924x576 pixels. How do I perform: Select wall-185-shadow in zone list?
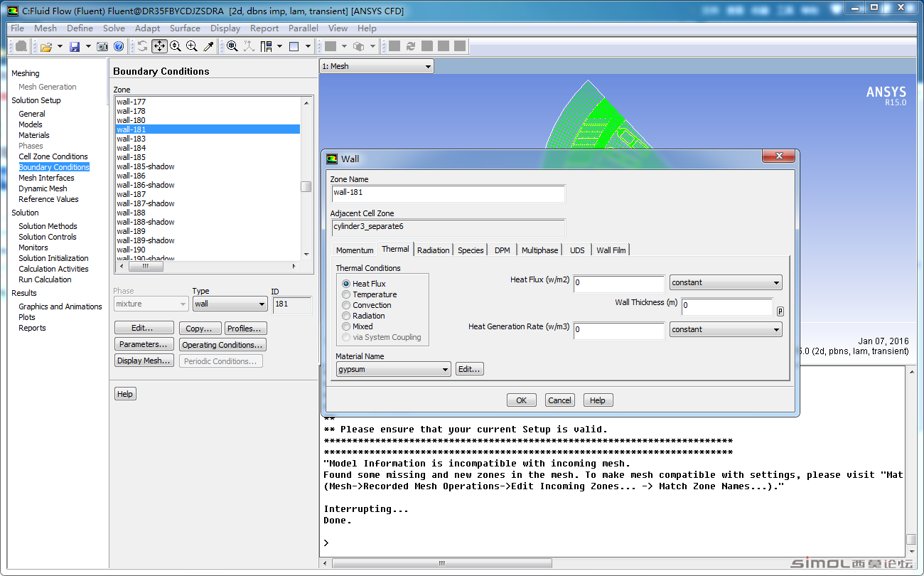pos(208,166)
